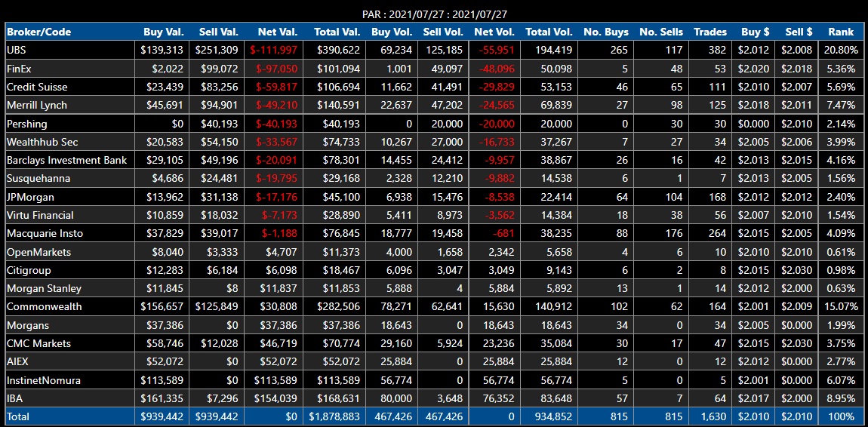The height and width of the screenshot is (427, 868).
Task: Sort by the Buy Vol. column header
Action: [x=392, y=32]
